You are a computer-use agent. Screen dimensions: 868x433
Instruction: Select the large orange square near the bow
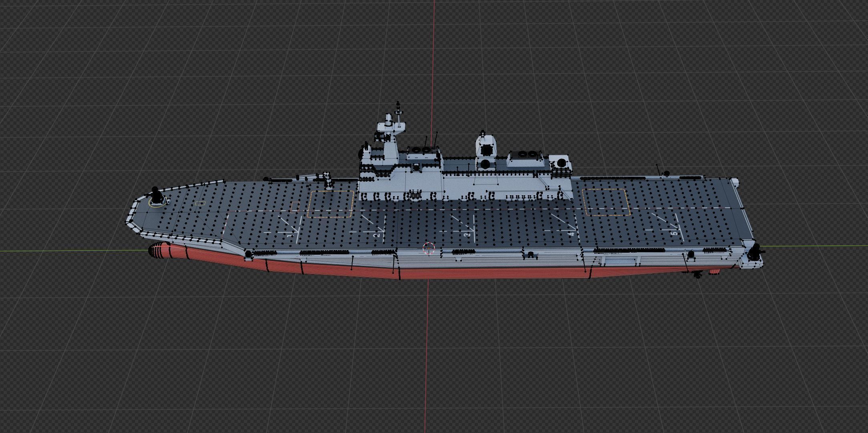pos(330,204)
